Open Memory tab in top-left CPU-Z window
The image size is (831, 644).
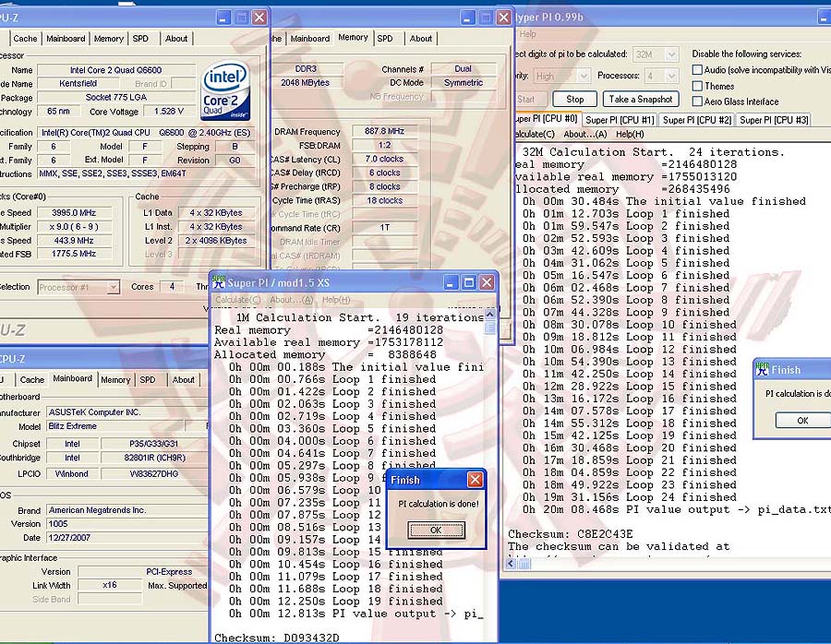point(109,39)
